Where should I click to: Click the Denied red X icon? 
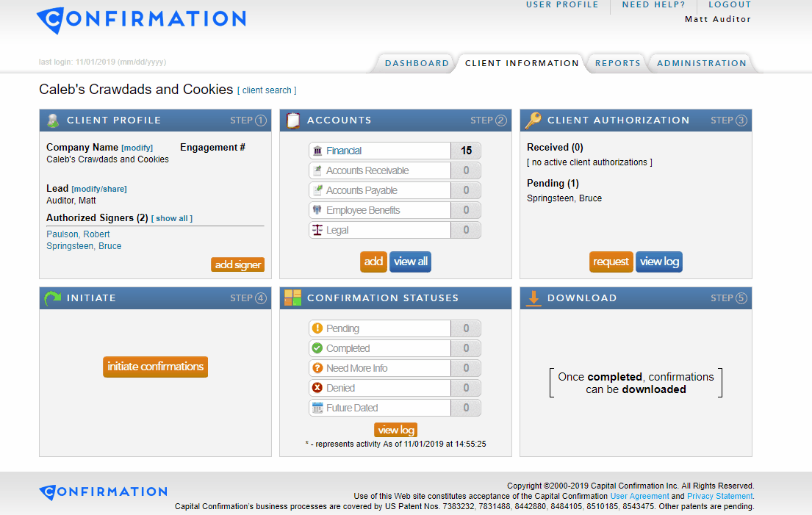click(x=318, y=387)
